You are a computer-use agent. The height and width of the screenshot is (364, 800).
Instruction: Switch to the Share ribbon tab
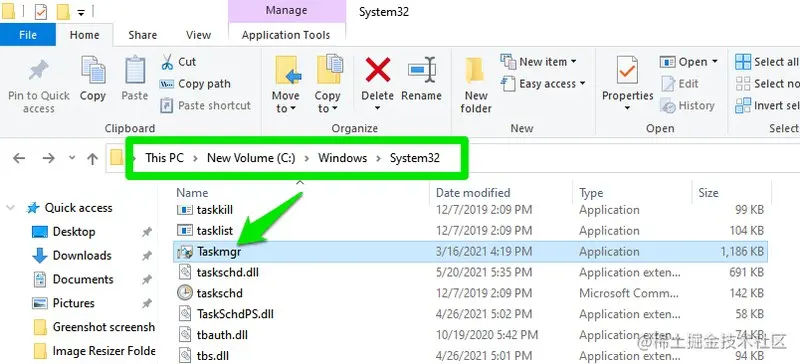(142, 35)
